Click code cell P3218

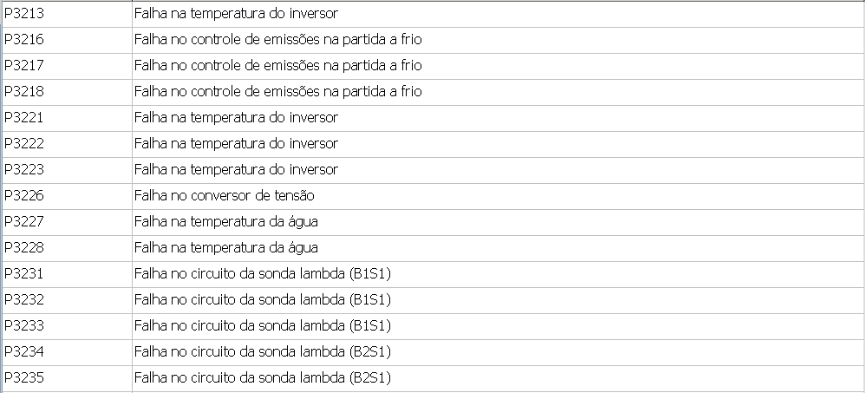[24, 92]
